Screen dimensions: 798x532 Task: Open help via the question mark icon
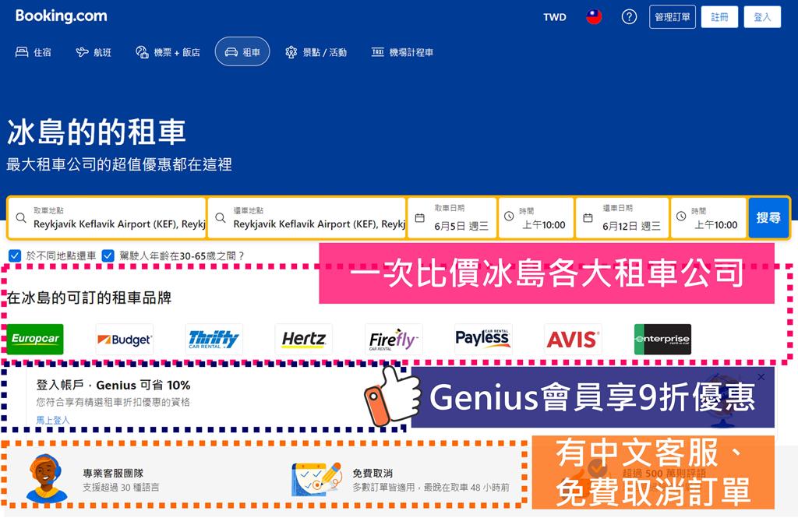coord(629,17)
